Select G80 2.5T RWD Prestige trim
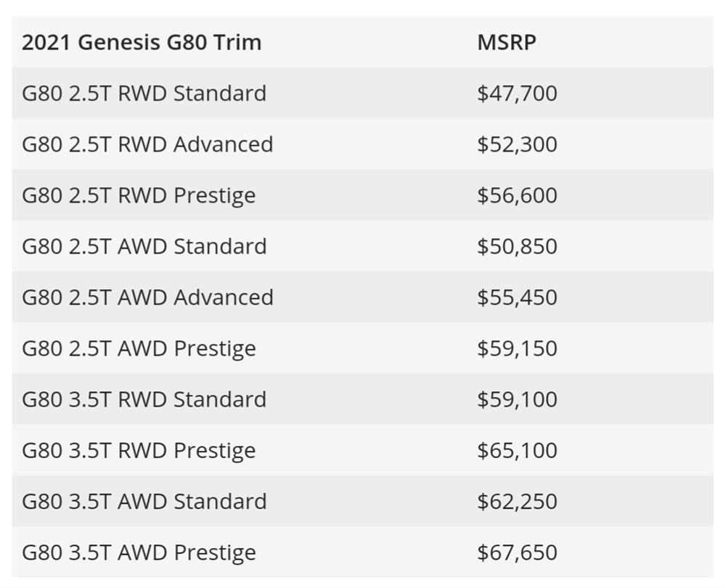The height and width of the screenshot is (588, 726). point(139,196)
